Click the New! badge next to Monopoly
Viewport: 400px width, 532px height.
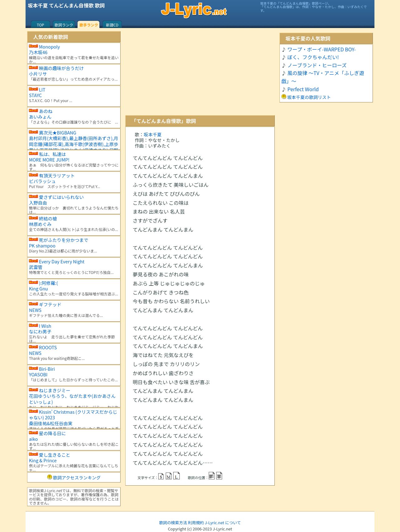pyautogui.click(x=33, y=46)
